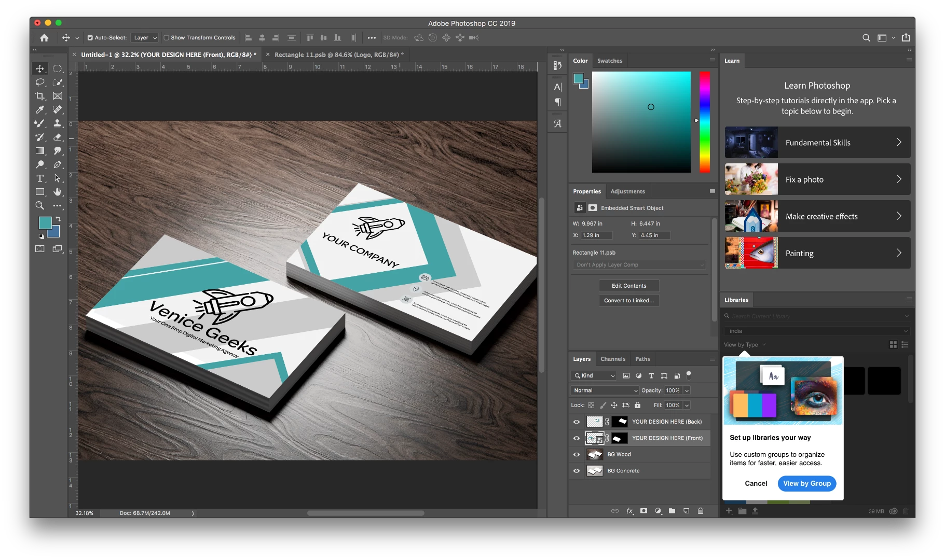Click the hue spectrum slider
Image resolution: width=945 pixels, height=560 pixels.
pyautogui.click(x=704, y=122)
